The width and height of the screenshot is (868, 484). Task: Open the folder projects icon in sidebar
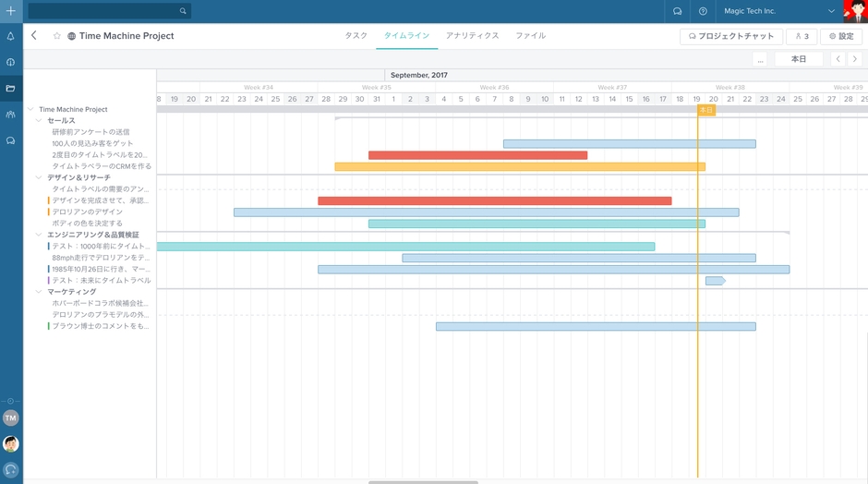coord(11,89)
